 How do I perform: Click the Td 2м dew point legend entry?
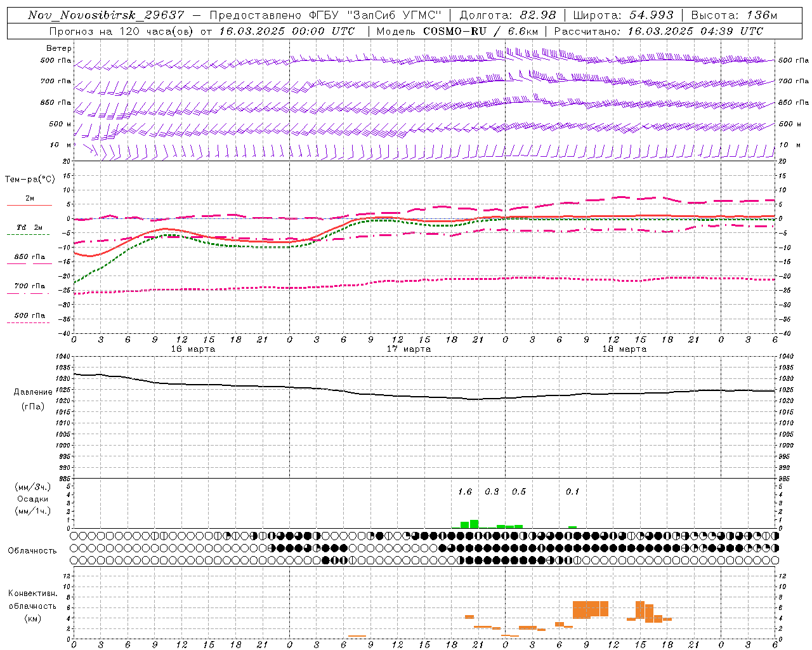coord(29,228)
